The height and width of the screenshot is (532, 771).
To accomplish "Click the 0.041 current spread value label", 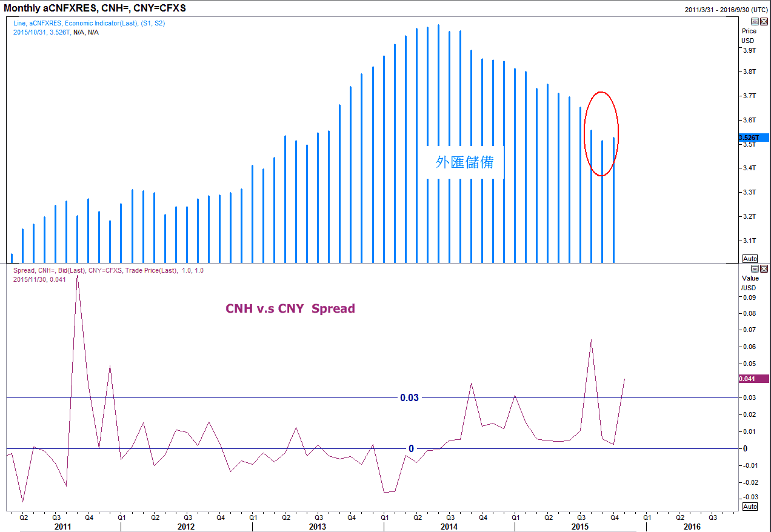I will [x=753, y=379].
